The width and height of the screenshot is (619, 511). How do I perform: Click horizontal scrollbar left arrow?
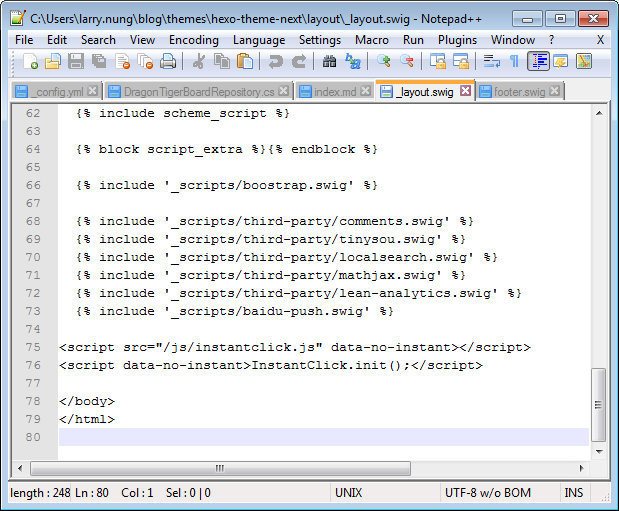[20, 468]
